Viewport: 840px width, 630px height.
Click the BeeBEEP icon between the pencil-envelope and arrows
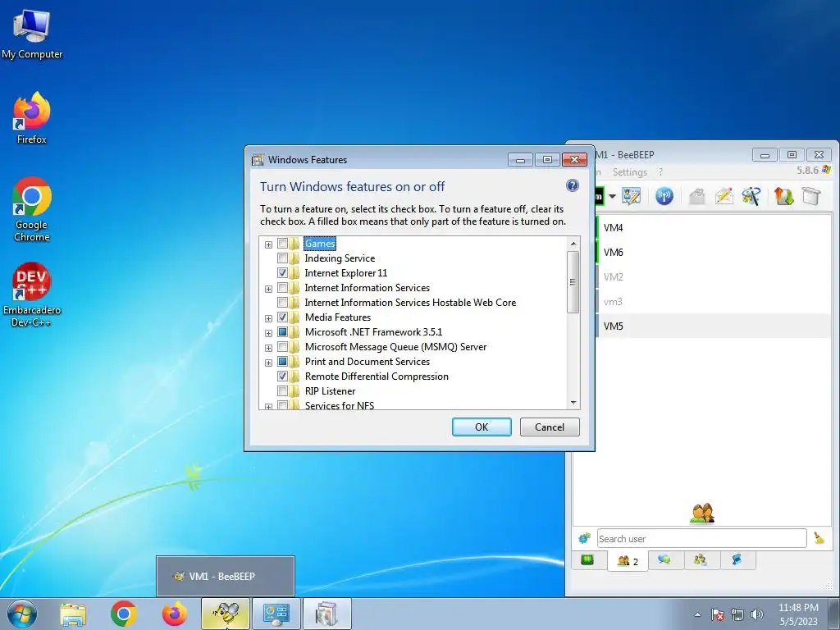coord(751,196)
